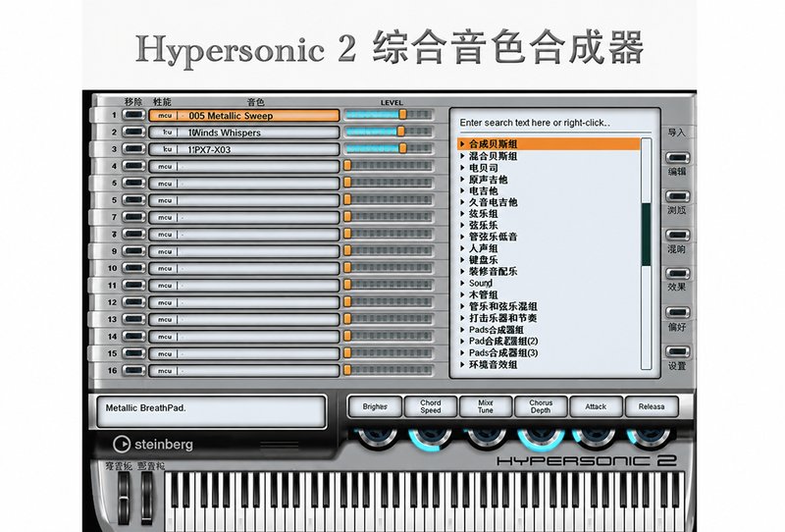Image resolution: width=785 pixels, height=532 pixels.
Task: Click the button above 偏好 label
Action: pos(677,312)
